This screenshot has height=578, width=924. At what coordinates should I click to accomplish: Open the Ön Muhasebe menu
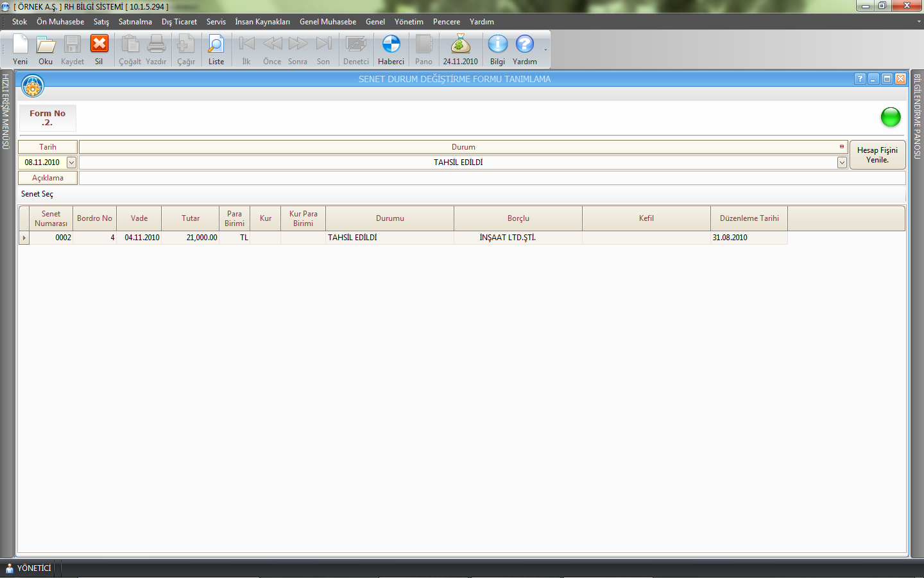click(60, 22)
